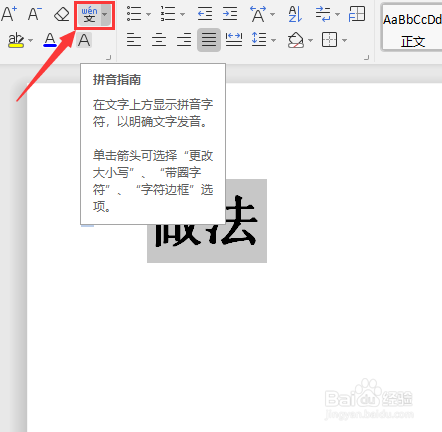
Task: Decrease paragraph indent
Action: (x=205, y=14)
